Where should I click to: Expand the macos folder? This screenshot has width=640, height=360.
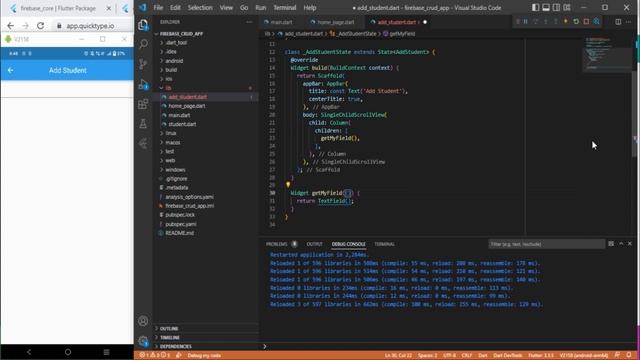(x=173, y=142)
